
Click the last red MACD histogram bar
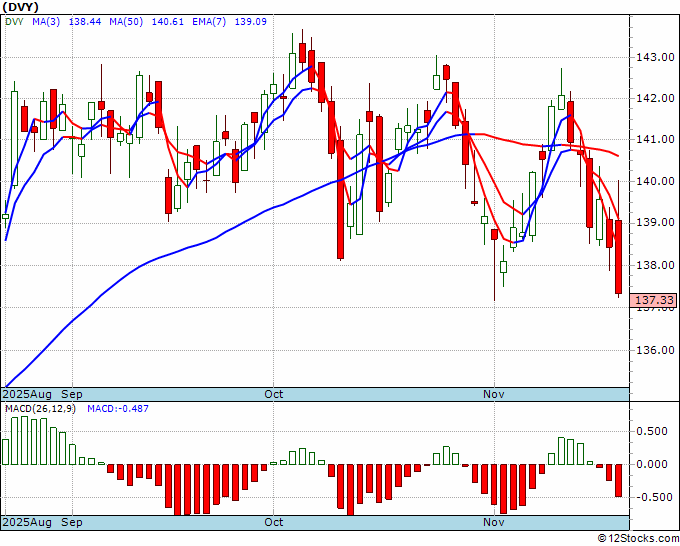tap(618, 481)
